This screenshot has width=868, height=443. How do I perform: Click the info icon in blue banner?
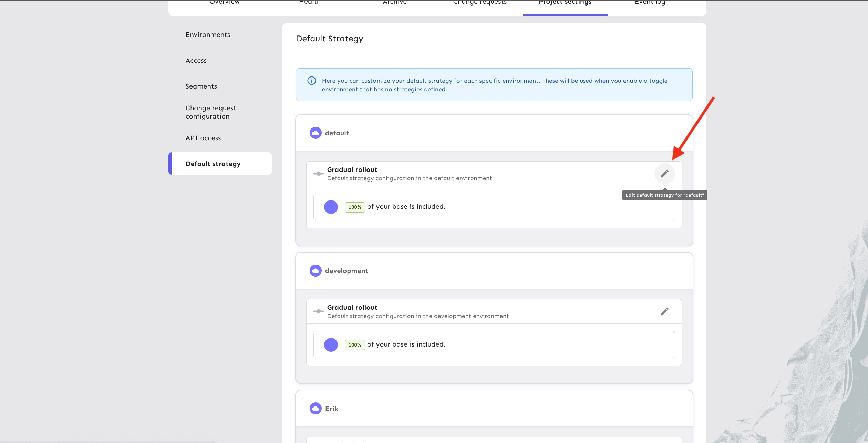[311, 81]
